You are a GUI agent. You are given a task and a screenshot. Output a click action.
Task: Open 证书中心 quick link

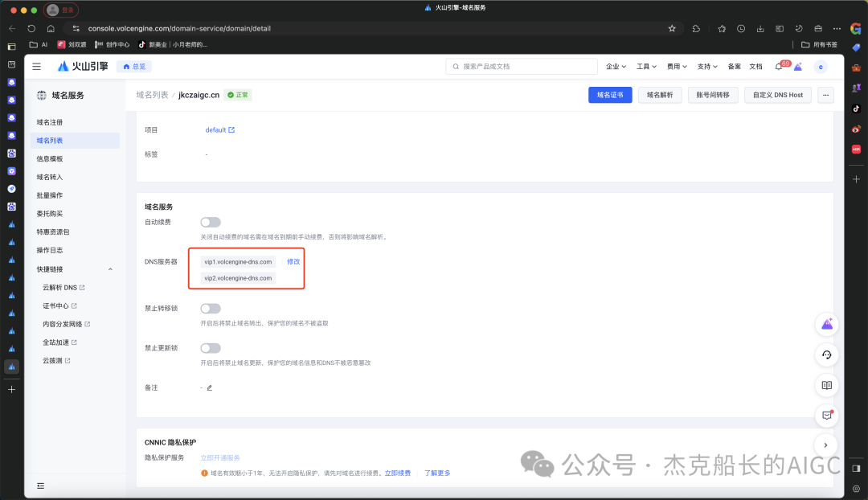59,306
